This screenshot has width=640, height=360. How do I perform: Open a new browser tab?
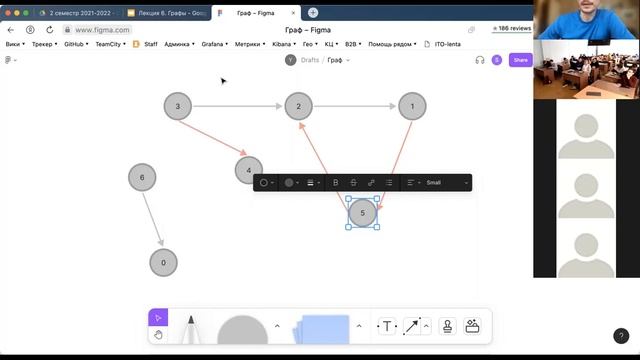tap(313, 13)
